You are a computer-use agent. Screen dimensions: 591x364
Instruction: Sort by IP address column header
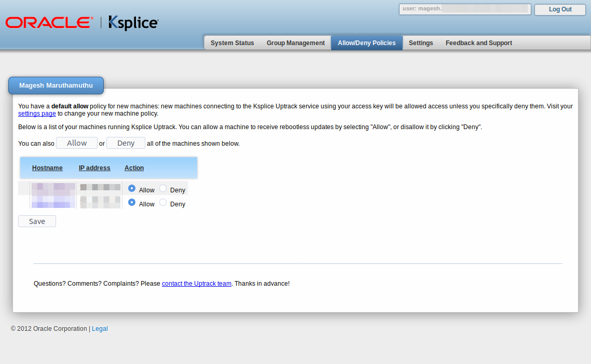pyautogui.click(x=94, y=168)
